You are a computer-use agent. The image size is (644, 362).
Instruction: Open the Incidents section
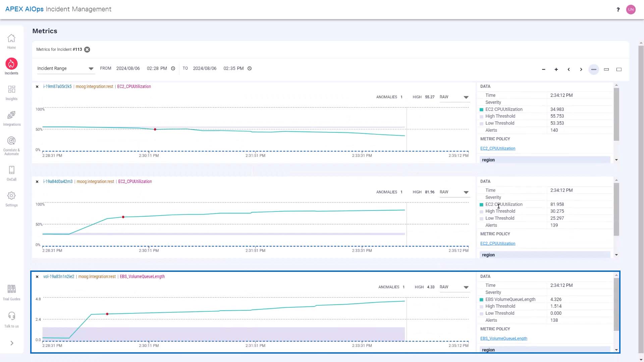[x=11, y=66]
